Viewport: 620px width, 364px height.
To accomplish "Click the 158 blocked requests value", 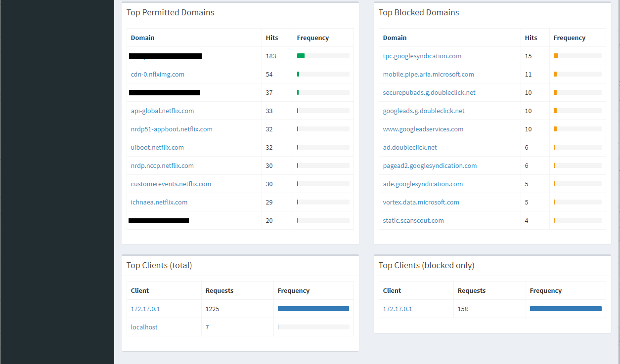I will (x=463, y=309).
